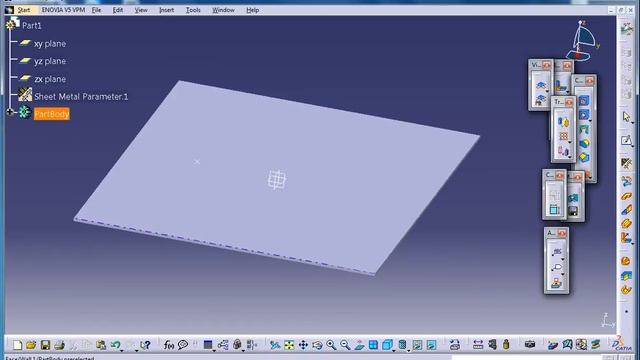Open the Select tool flyout arrow

pos(632,122)
